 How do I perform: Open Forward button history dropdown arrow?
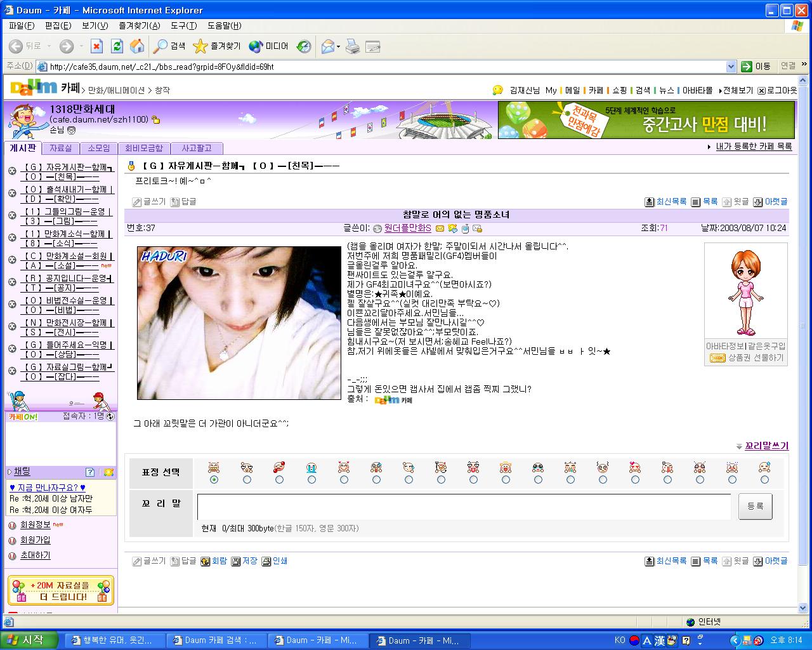pyautogui.click(x=81, y=46)
